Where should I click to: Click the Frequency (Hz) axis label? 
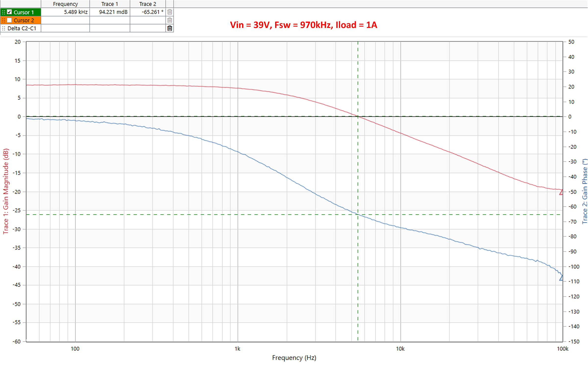coord(294,358)
